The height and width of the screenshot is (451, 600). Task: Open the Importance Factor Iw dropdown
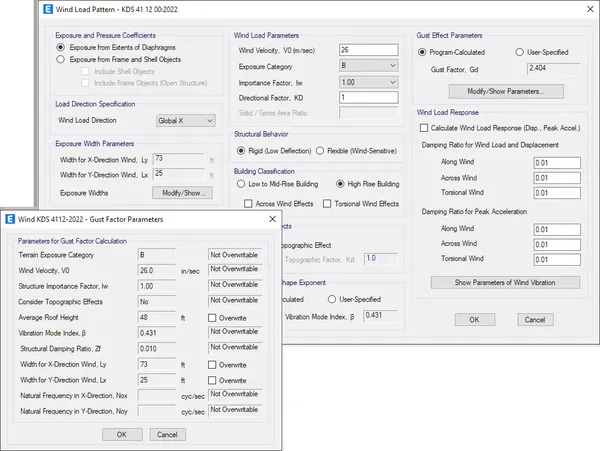(368, 82)
